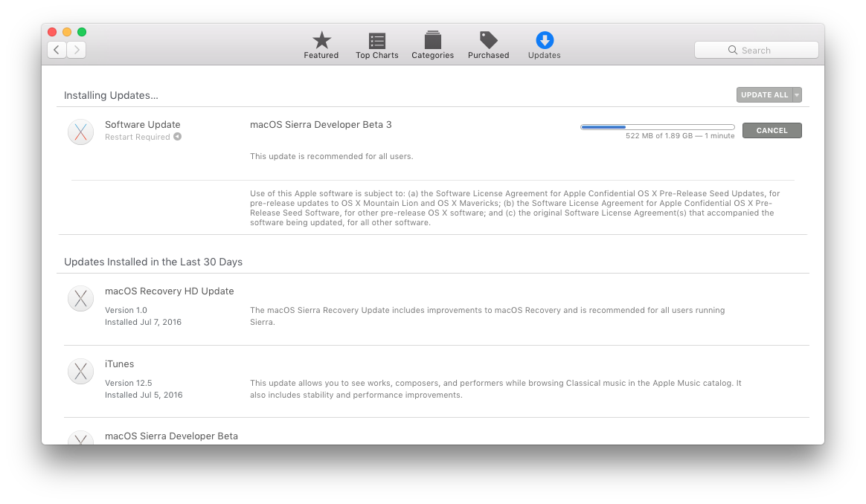Image resolution: width=866 pixels, height=504 pixels.
Task: Click the 'Installing Updates...' section header
Action: pyautogui.click(x=111, y=95)
